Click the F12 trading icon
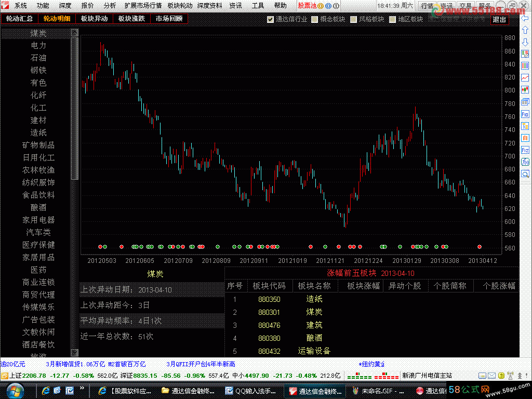Image resolution: width=532 pixels, height=399 pixels. click(x=525, y=150)
